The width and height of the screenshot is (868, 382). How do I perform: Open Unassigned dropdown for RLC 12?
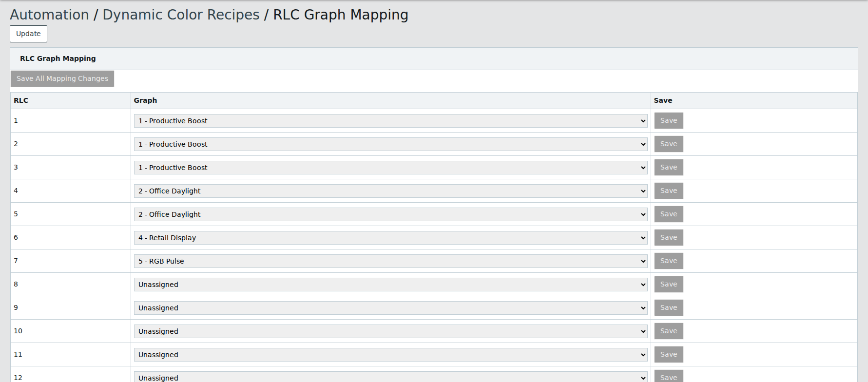click(390, 377)
